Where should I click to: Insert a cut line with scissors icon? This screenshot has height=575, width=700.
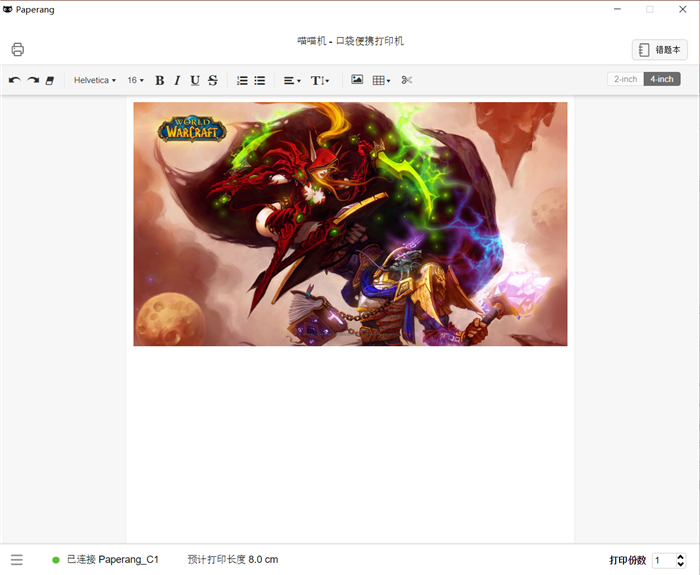pos(406,80)
